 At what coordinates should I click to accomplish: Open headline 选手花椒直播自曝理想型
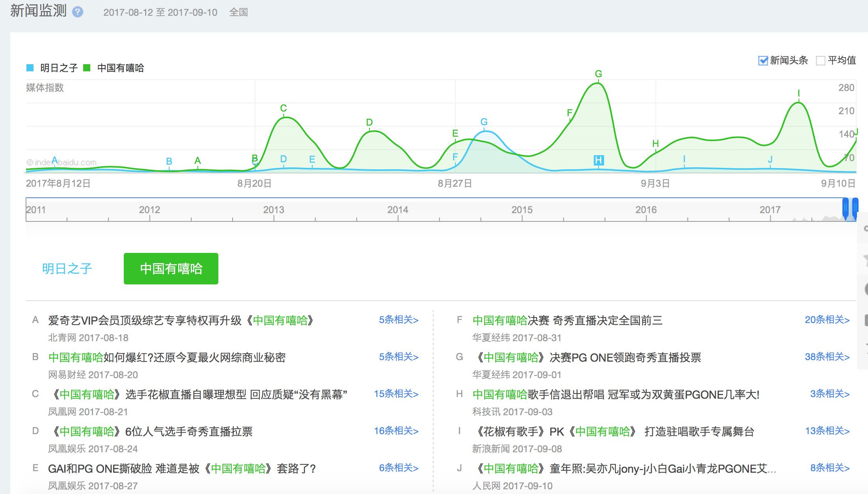pos(197,394)
